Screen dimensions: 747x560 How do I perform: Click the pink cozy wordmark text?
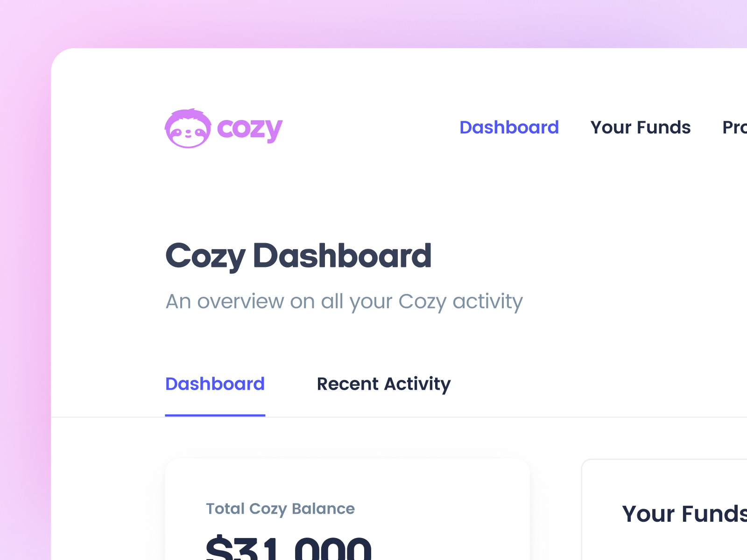pos(250,129)
